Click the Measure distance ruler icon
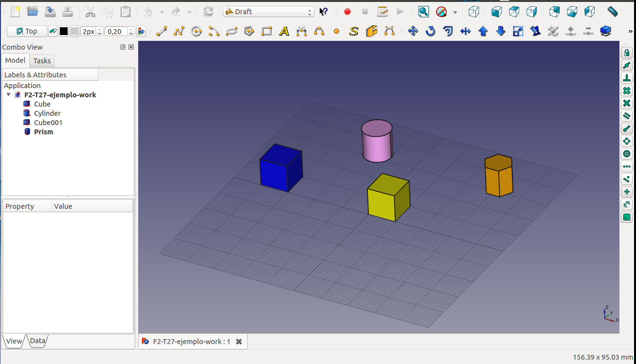This screenshot has width=636, height=364. 613,12
